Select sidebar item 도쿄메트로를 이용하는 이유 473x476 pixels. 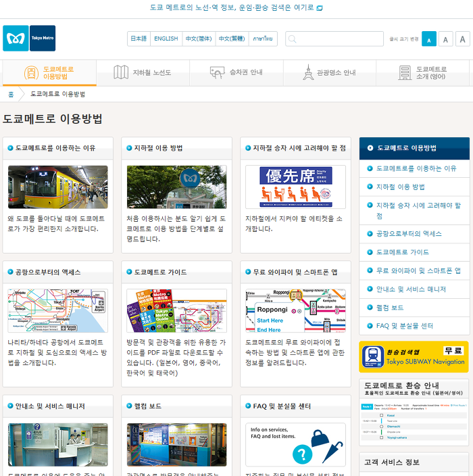click(414, 168)
